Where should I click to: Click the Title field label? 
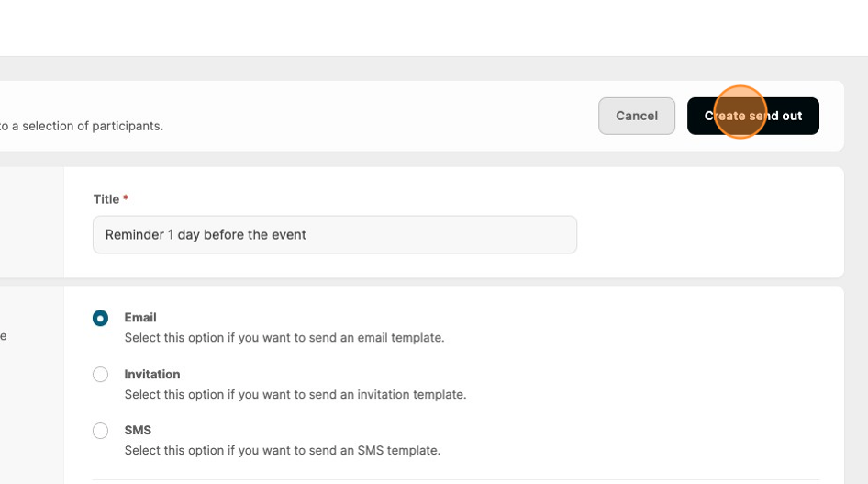point(106,199)
